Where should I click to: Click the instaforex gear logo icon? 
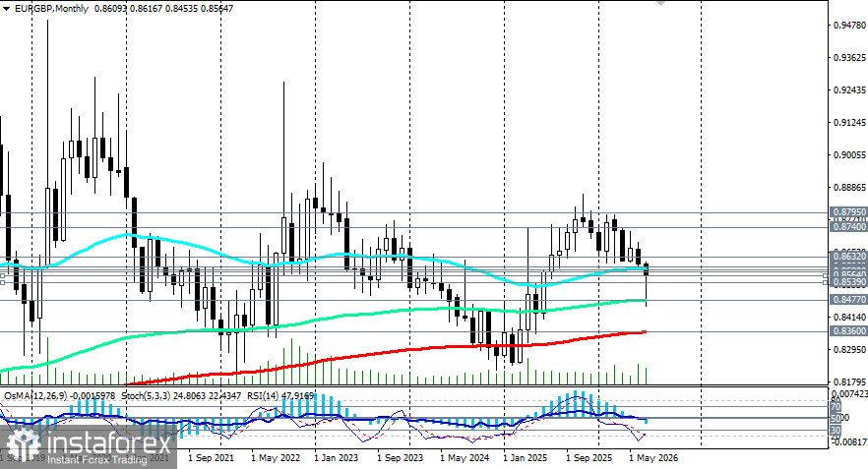24,445
